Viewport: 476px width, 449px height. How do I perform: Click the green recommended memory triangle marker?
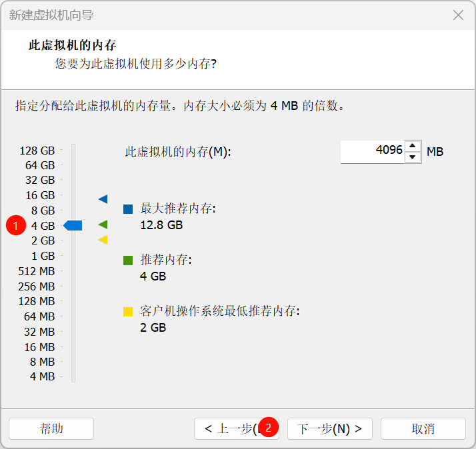pos(103,224)
